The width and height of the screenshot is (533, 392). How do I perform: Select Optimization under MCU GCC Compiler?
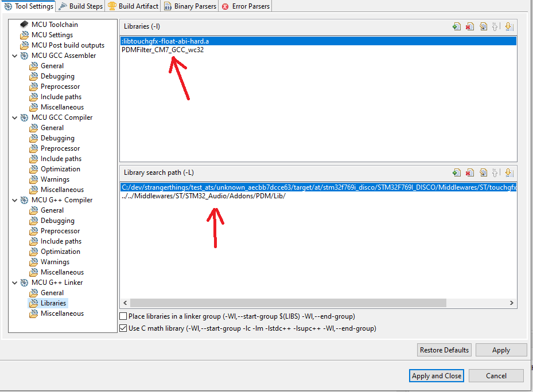pyautogui.click(x=60, y=168)
